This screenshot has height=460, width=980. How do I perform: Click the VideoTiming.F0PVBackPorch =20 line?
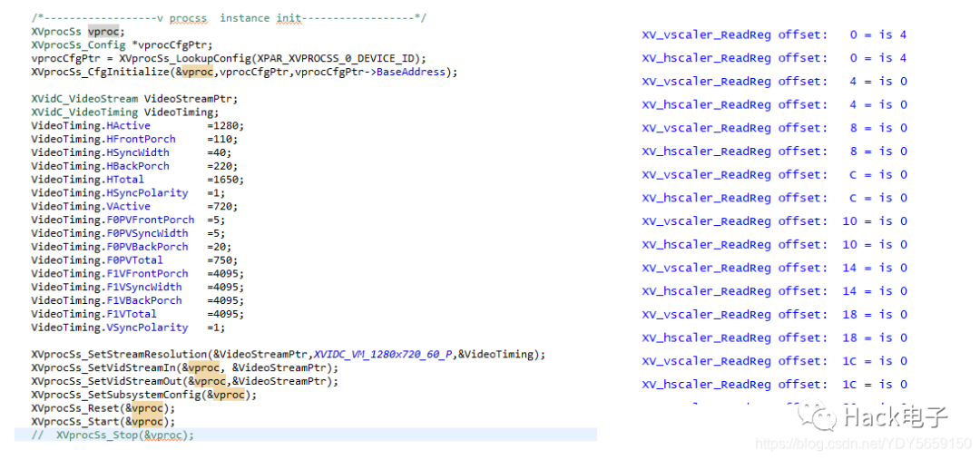coord(132,247)
